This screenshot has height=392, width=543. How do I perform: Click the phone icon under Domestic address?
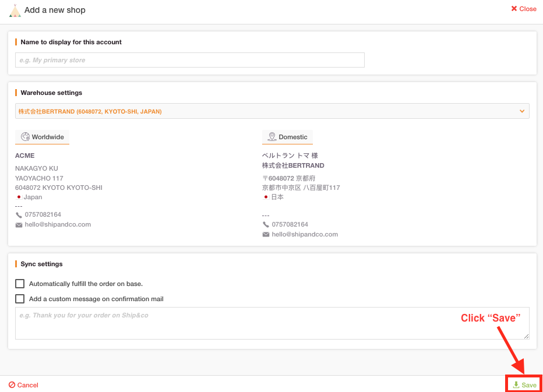pos(266,225)
